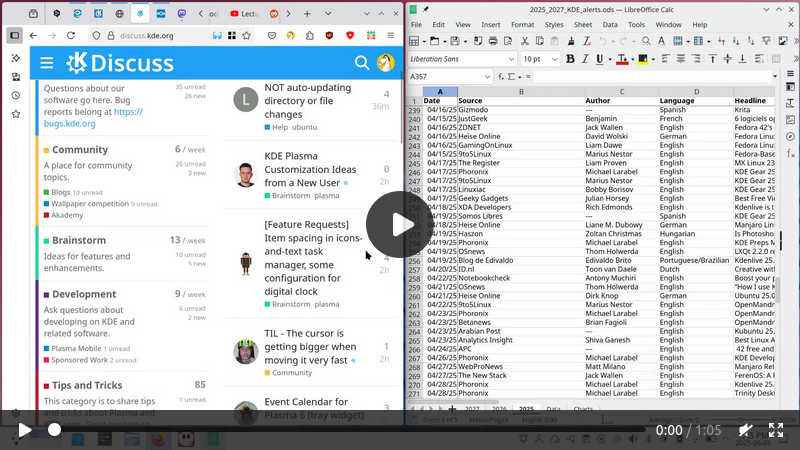Click the Insert Image icon in Calc
The height and width of the screenshot is (450, 800).
tap(783, 41)
